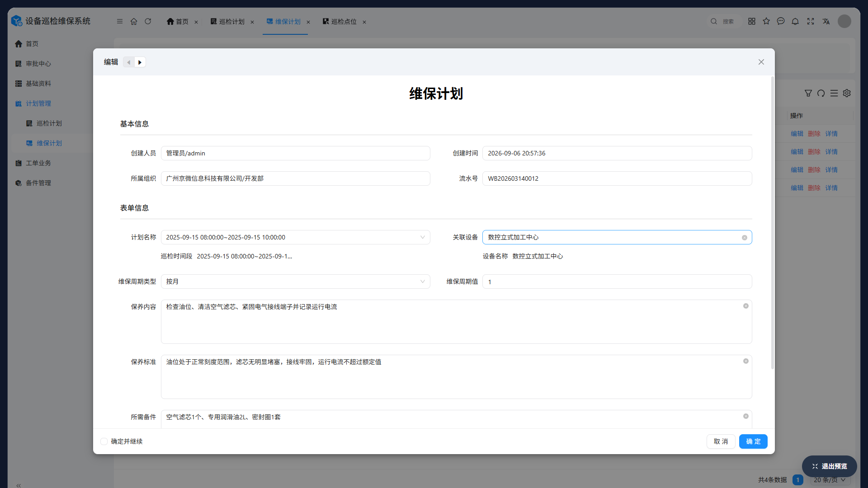Tick the 确定并继续 checkbox

coord(104,441)
